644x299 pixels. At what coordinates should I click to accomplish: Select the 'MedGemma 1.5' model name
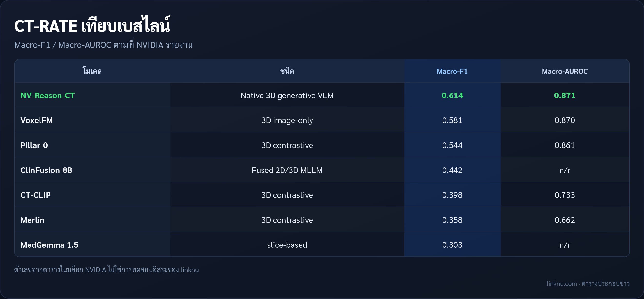pos(49,245)
